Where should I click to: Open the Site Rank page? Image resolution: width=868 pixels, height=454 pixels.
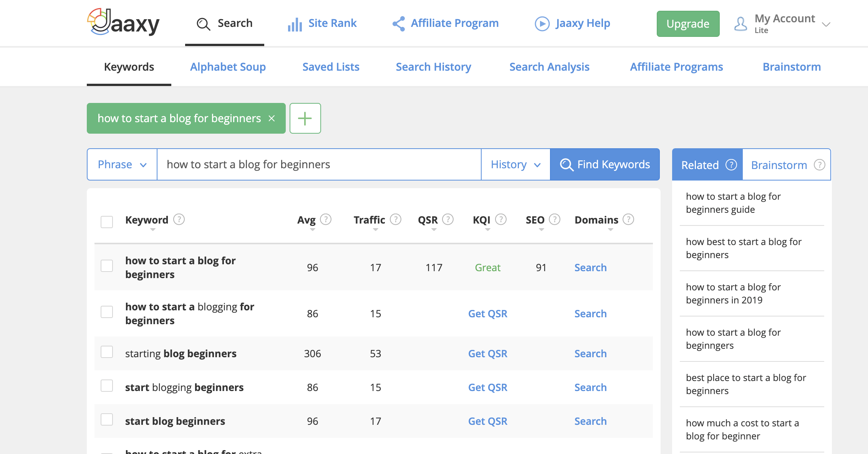tap(322, 24)
